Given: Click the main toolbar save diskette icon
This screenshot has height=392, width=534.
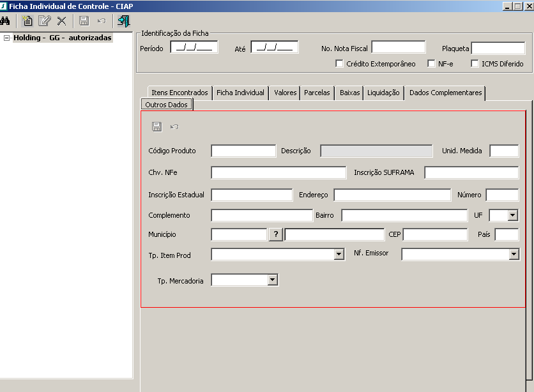Looking at the screenshot, I should tap(84, 20).
